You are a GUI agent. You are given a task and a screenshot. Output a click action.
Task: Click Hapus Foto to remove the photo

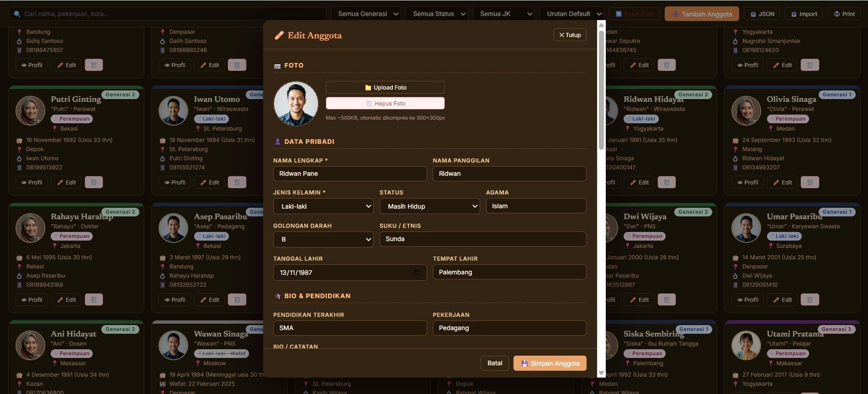pyautogui.click(x=385, y=103)
